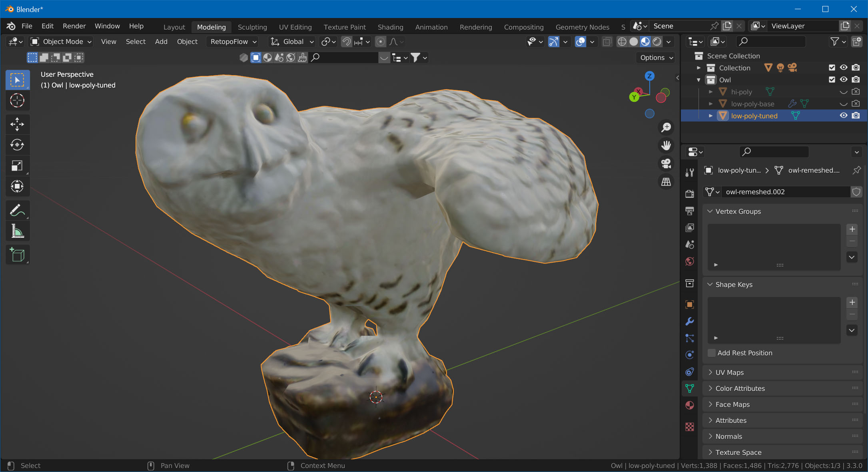Viewport: 868px width, 472px height.
Task: Enable Add Rest Position checkbox
Action: pyautogui.click(x=712, y=353)
